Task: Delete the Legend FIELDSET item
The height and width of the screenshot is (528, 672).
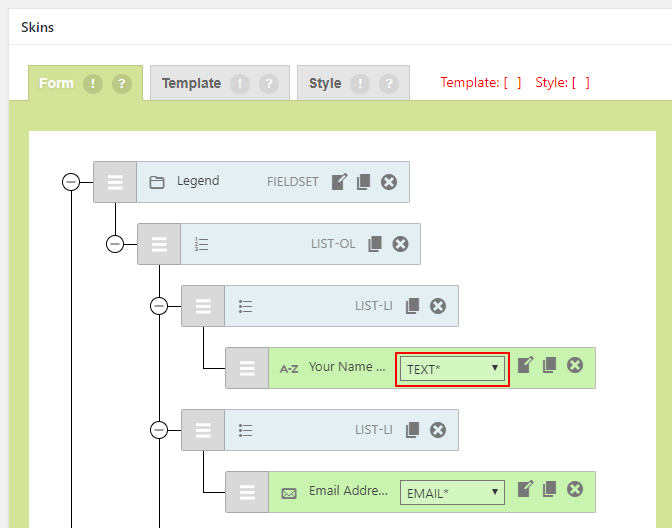Action: [x=389, y=182]
